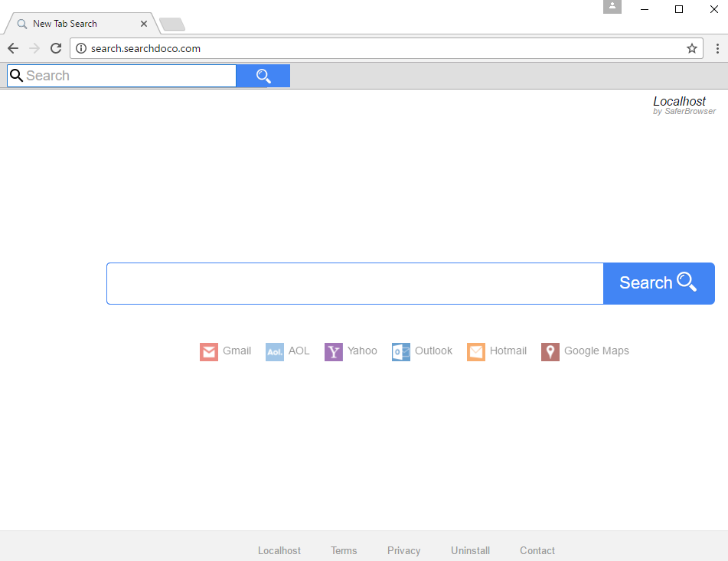Go back using the back arrow
Screen dimensions: 728x561
click(12, 47)
